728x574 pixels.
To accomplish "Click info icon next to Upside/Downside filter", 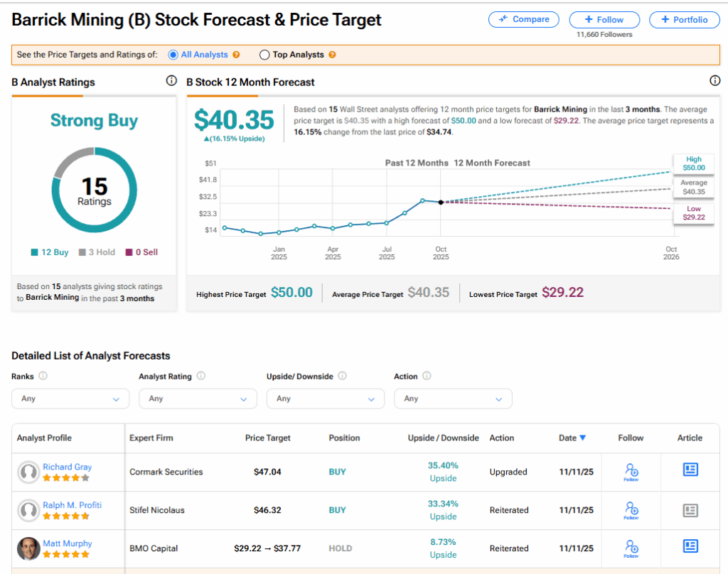I will coord(342,377).
